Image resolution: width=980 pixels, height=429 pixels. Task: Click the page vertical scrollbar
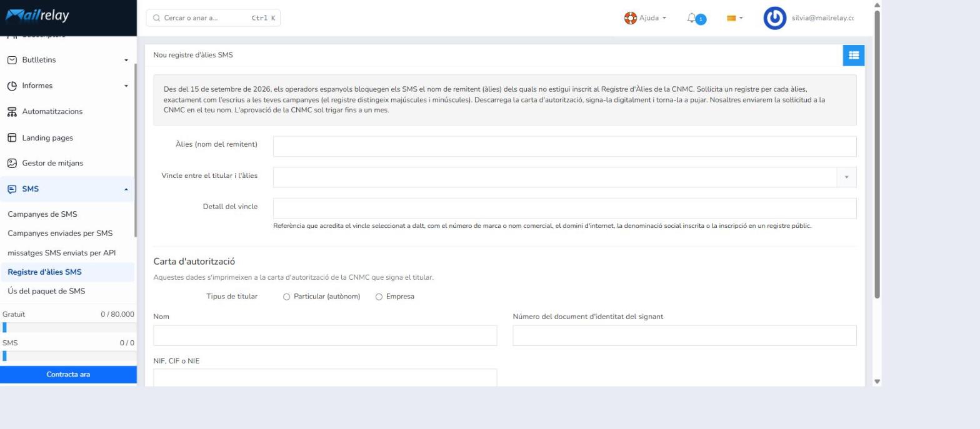pos(877,154)
